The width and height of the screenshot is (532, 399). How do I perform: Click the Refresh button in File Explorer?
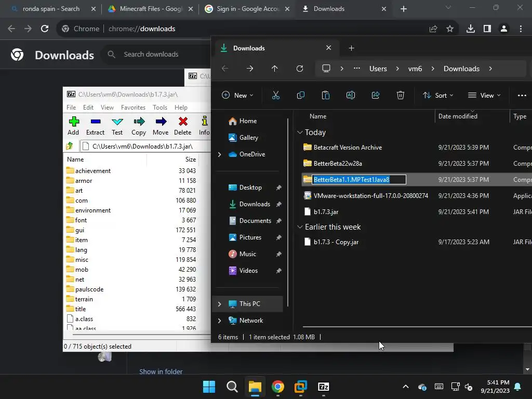click(x=300, y=69)
